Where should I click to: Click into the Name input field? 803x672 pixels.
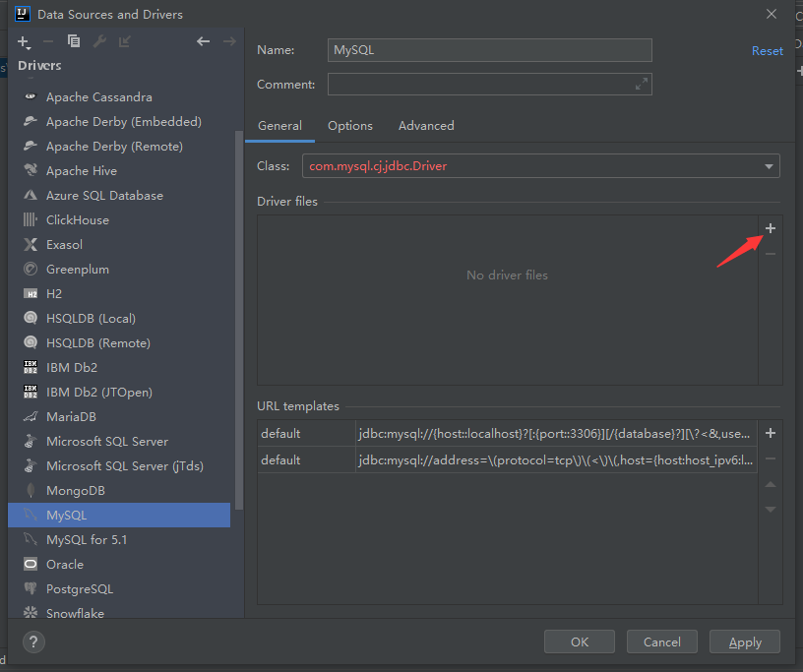click(x=490, y=50)
